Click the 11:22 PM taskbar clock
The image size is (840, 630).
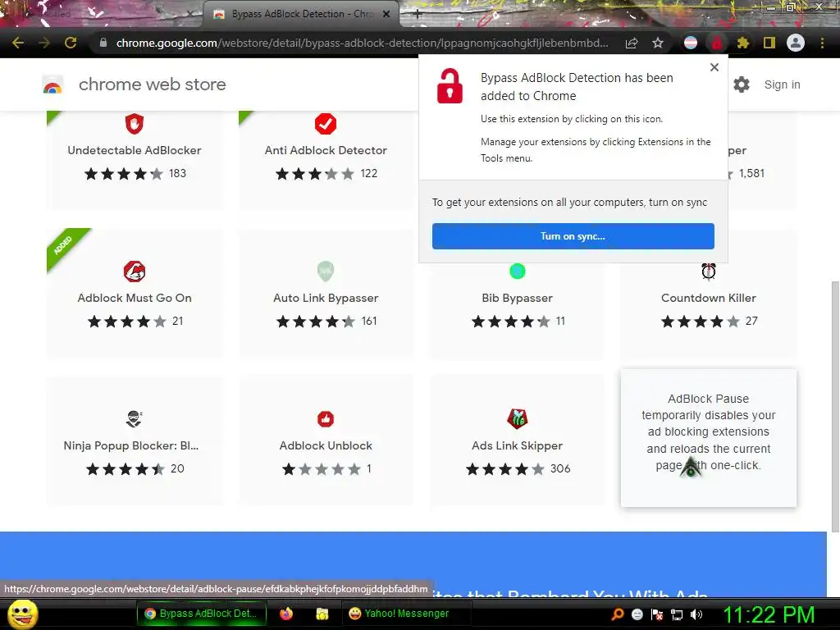click(769, 614)
